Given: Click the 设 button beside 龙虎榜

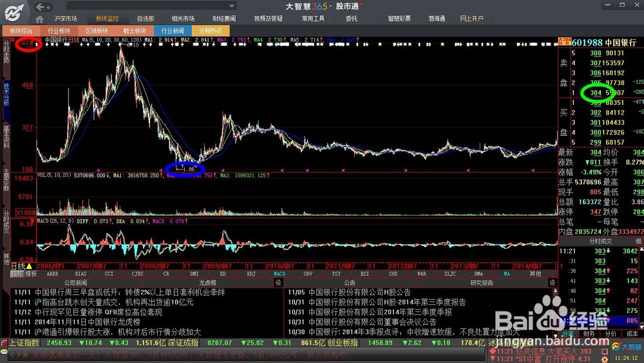Looking at the screenshot, I should click(278, 283).
